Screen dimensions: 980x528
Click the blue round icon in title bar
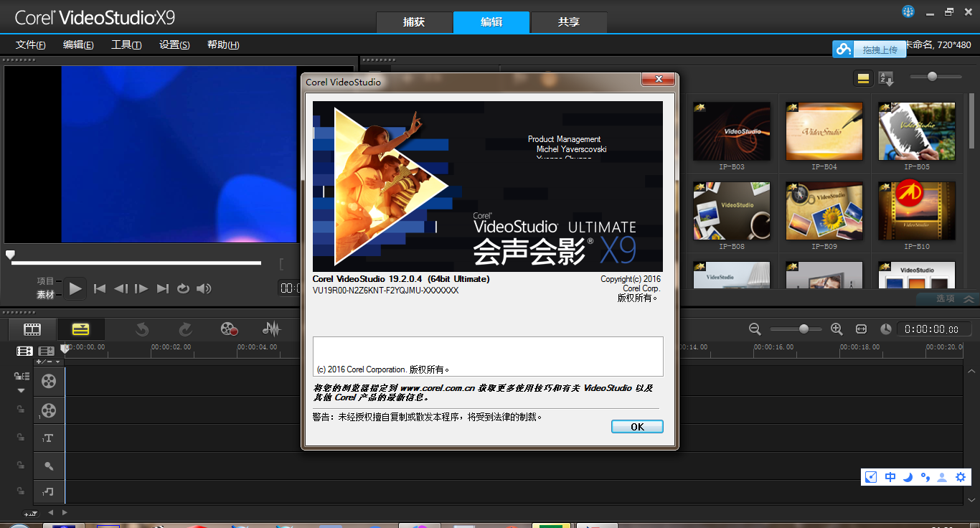908,11
